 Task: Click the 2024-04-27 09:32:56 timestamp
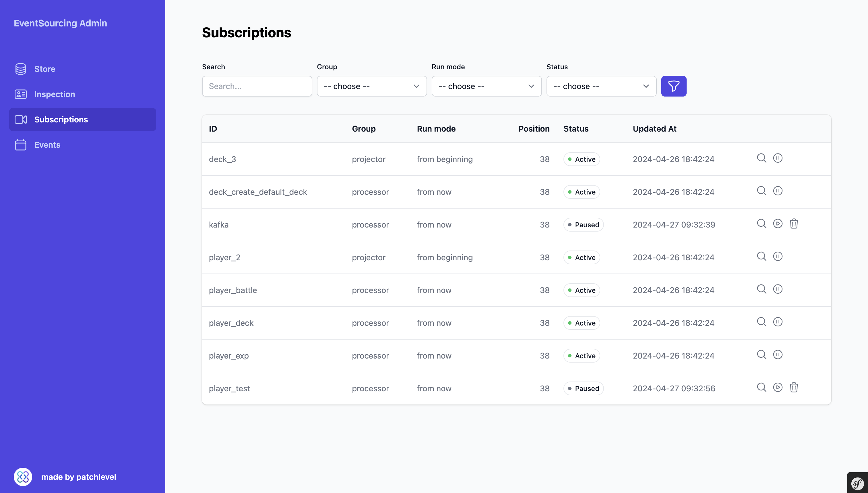pyautogui.click(x=674, y=388)
